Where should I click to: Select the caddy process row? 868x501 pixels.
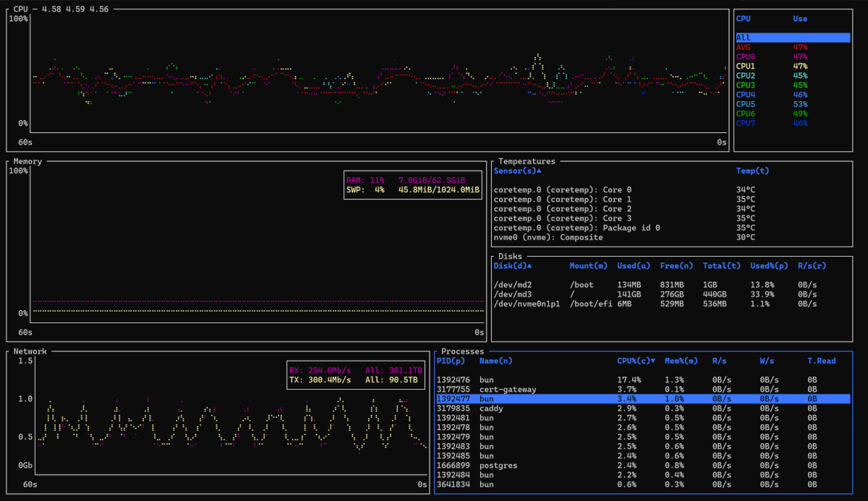pyautogui.click(x=644, y=408)
